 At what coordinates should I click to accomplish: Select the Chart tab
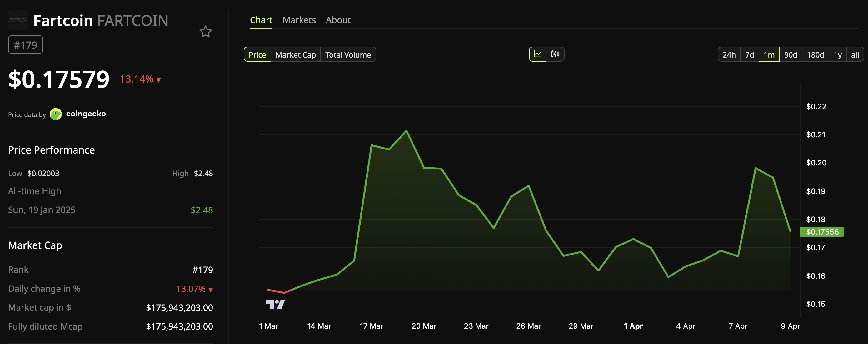coord(261,20)
